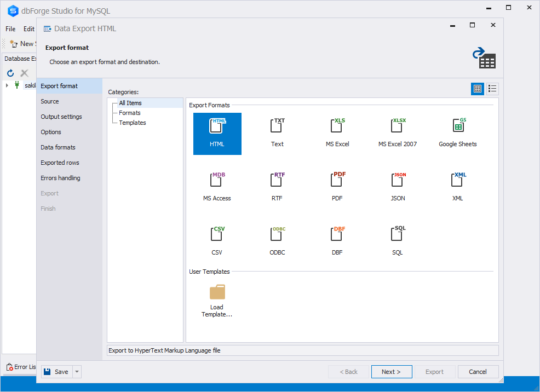
Task: Pick the MS Excel XLS format
Action: 337,134
